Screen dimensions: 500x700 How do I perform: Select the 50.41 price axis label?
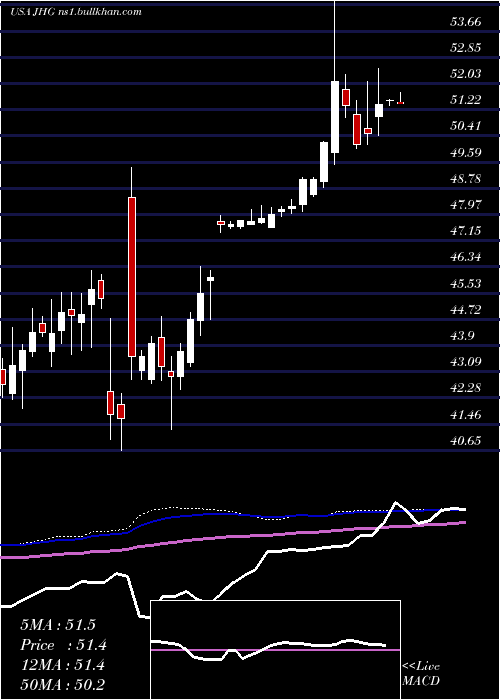pos(466,125)
